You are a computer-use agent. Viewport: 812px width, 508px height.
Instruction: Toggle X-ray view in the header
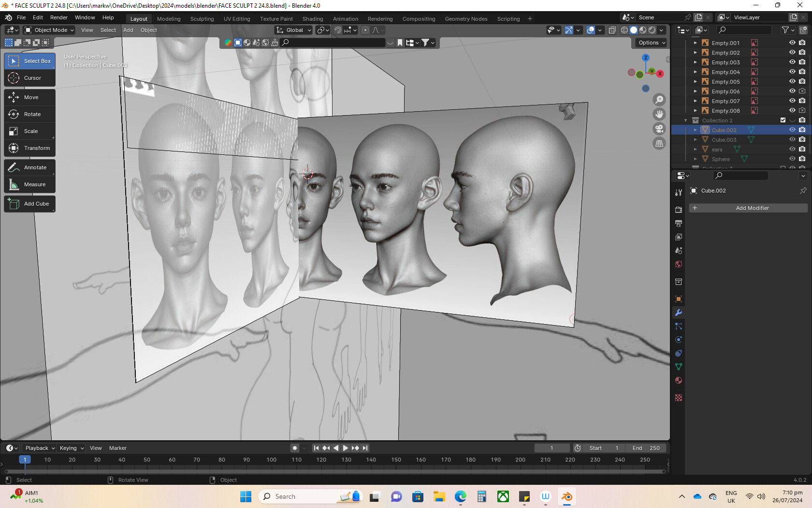(x=612, y=30)
